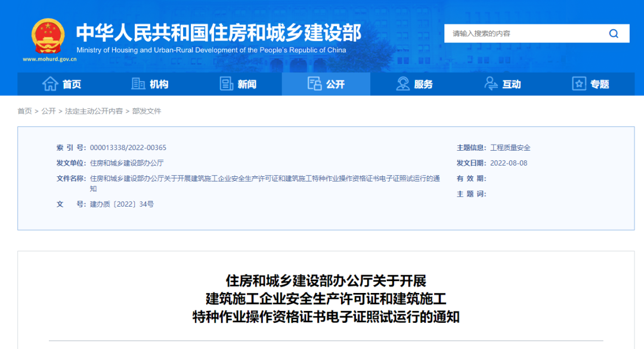Screen dimensions: 644x349
Task: Click the newspaper icon beside 新闻
Action: pyautogui.click(x=225, y=83)
